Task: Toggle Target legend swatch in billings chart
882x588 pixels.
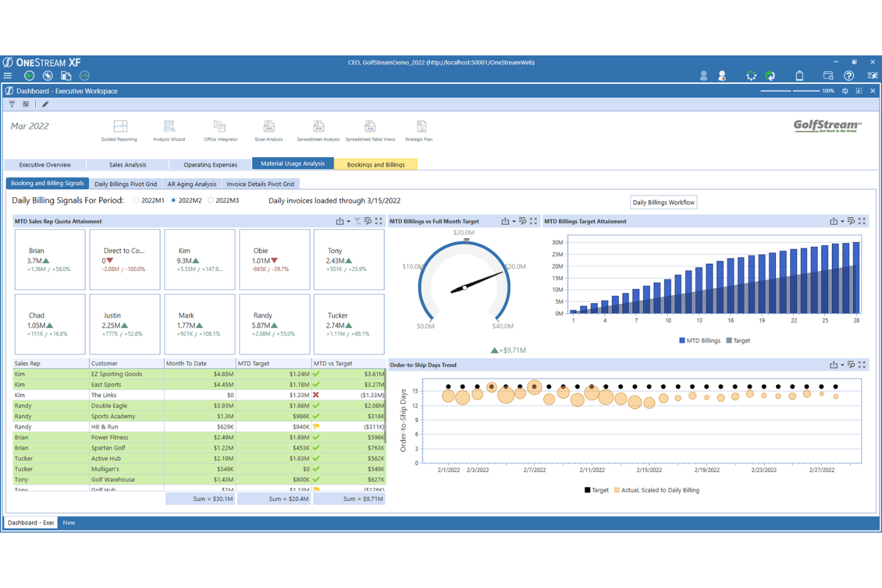Action: click(x=729, y=341)
